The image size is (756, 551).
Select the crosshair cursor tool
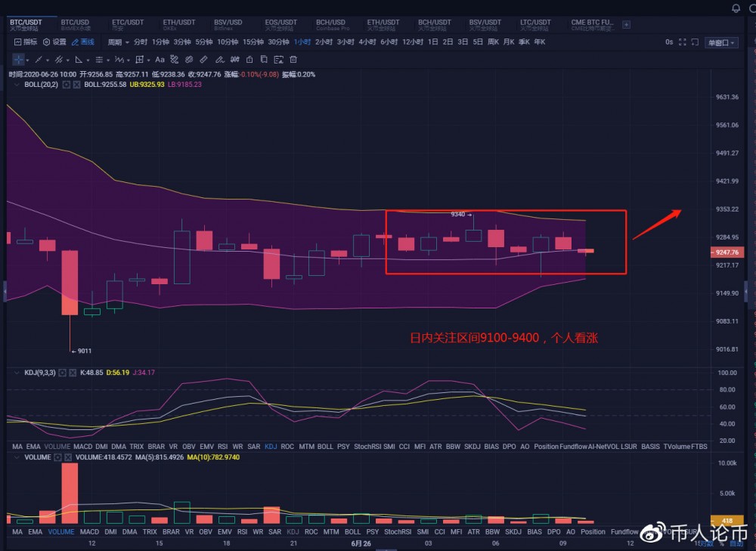18,59
